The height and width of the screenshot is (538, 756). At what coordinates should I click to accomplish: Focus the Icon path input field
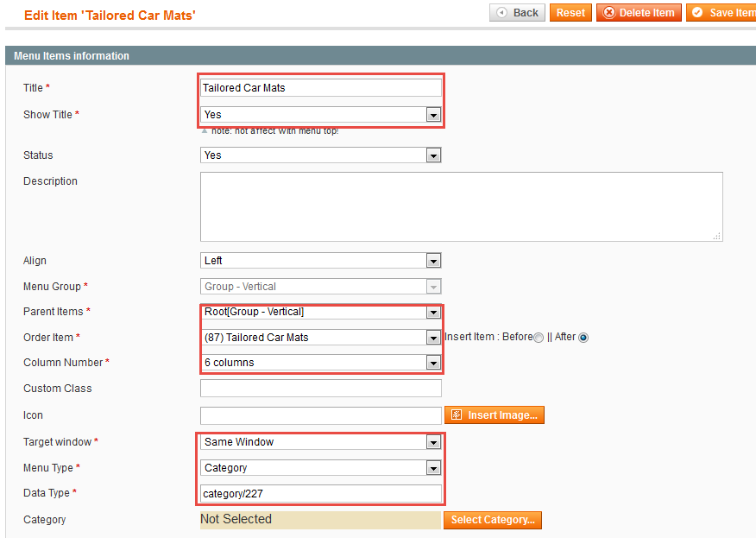coord(321,415)
